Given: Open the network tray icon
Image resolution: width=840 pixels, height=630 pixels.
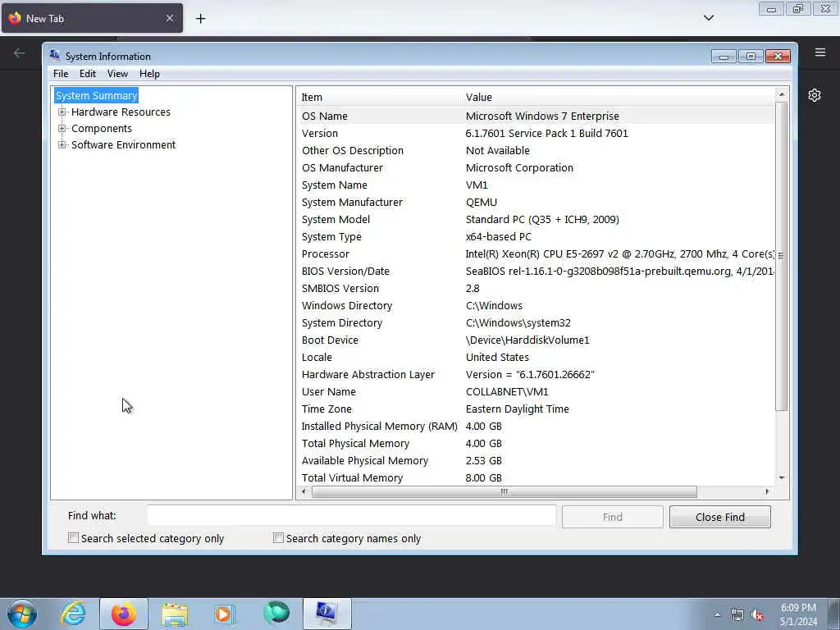Looking at the screenshot, I should [x=737, y=615].
